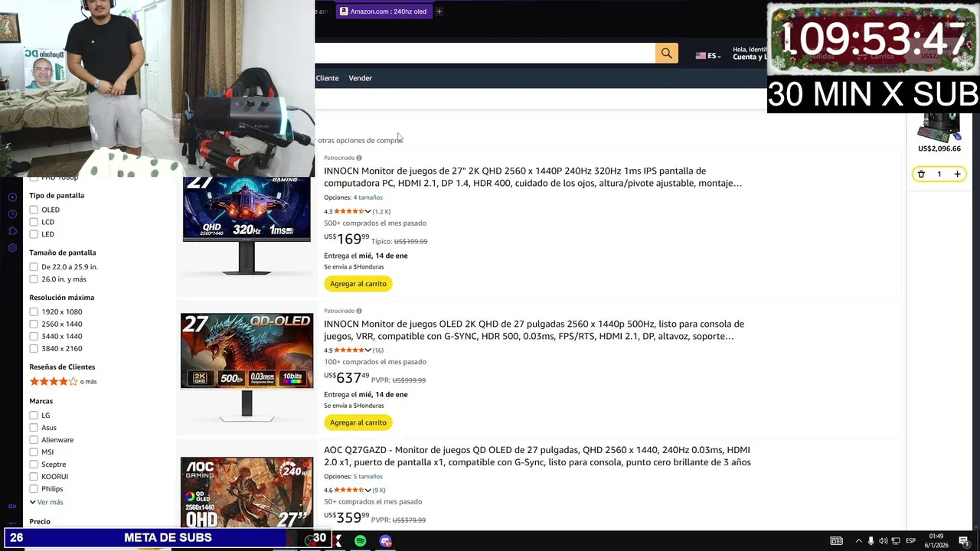The image size is (980, 551).
Task: Click the 5 tamaños options link
Action: tap(367, 477)
